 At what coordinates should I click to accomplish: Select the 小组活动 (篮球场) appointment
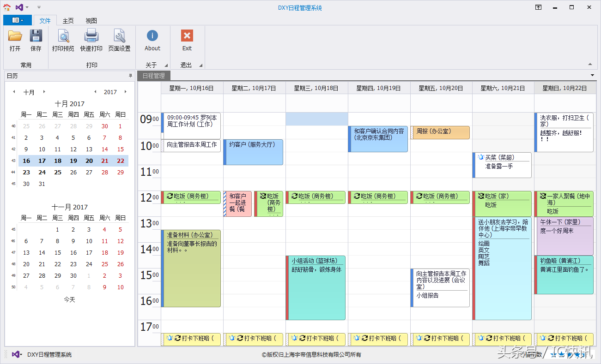pyautogui.click(x=316, y=288)
